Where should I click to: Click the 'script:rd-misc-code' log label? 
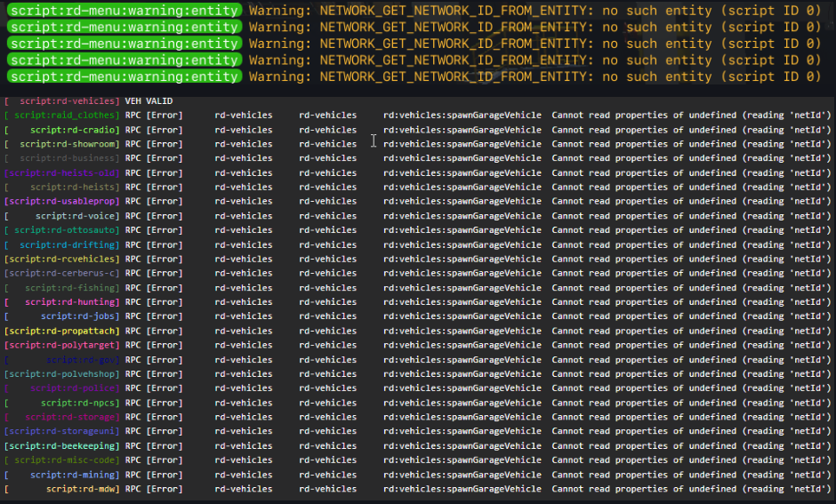(62, 460)
